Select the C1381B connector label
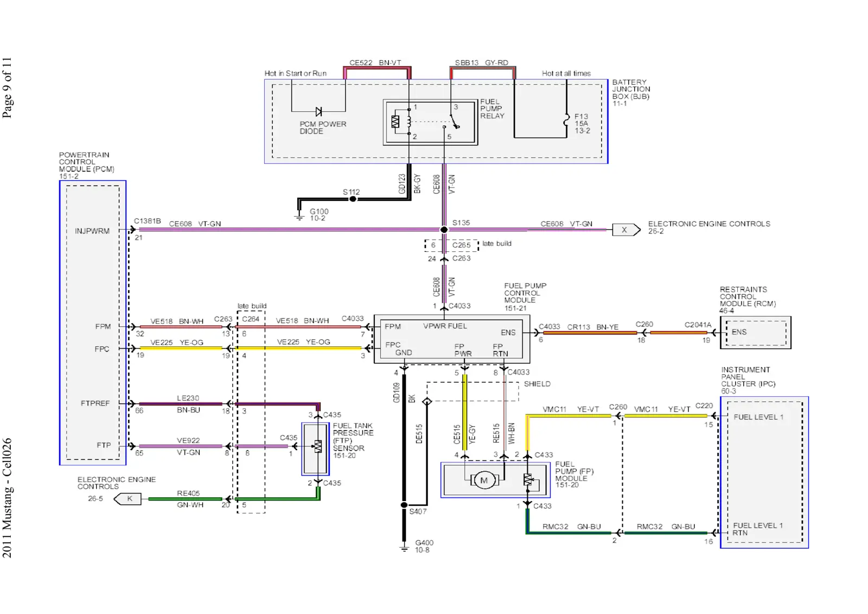Screen dimensions: 868x614 (148, 221)
